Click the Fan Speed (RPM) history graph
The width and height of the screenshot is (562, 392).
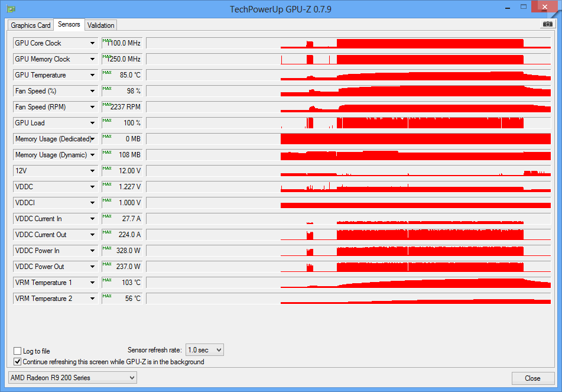pyautogui.click(x=349, y=107)
